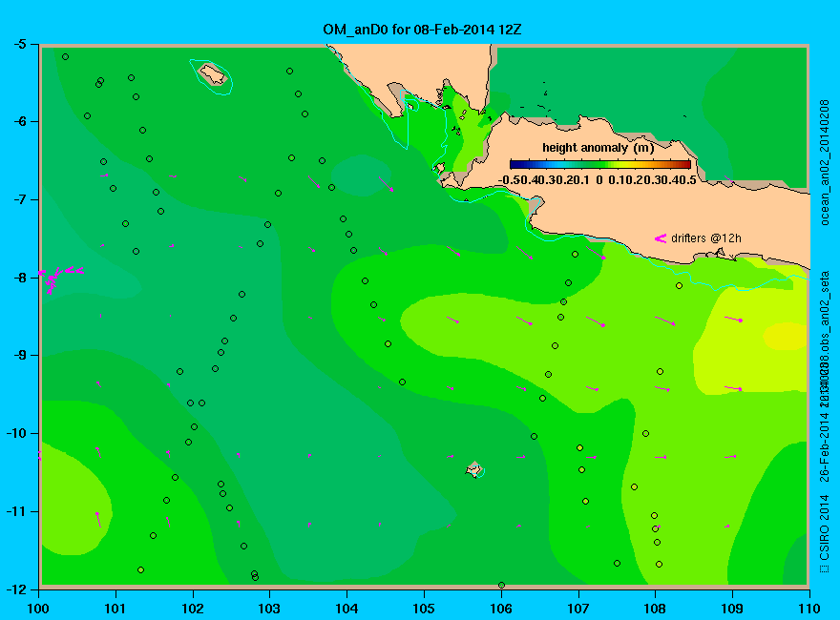Click the x-axis label 109
Screen dimensions: 840x620
click(x=732, y=609)
